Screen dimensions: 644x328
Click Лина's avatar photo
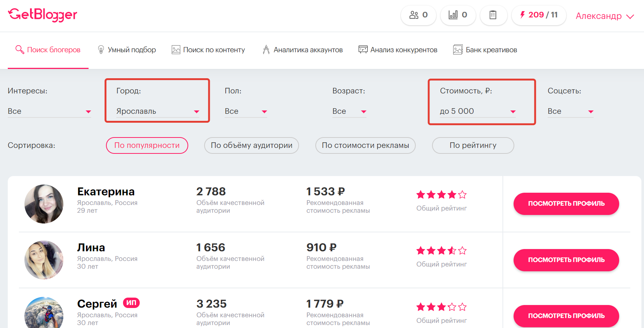44,260
